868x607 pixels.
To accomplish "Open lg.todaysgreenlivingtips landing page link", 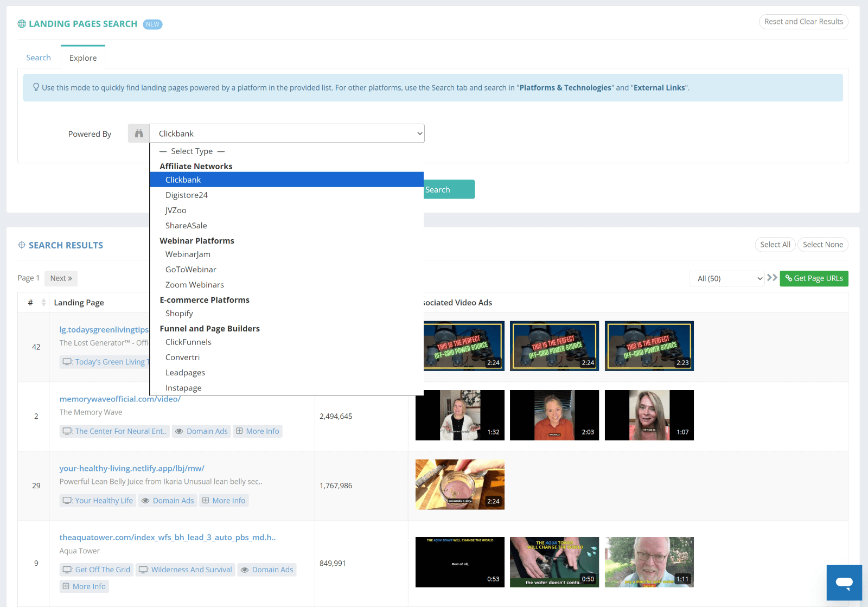I will pos(104,330).
